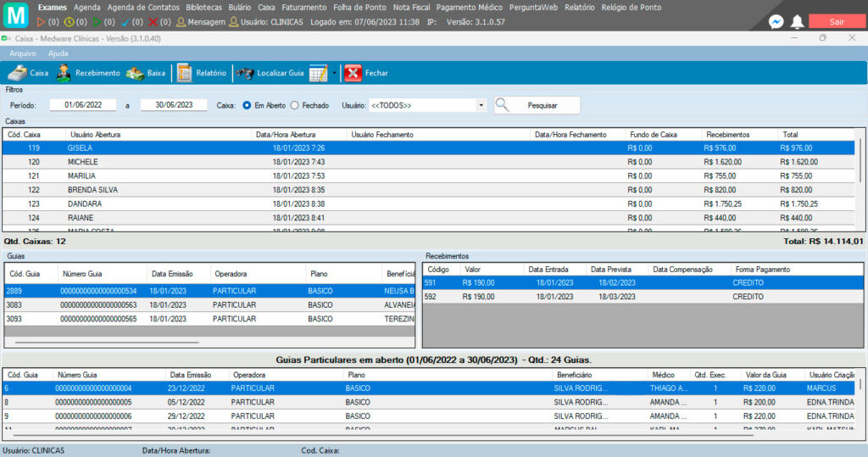Open the Messenger chat icon
This screenshot has width=868, height=457.
pyautogui.click(x=776, y=22)
